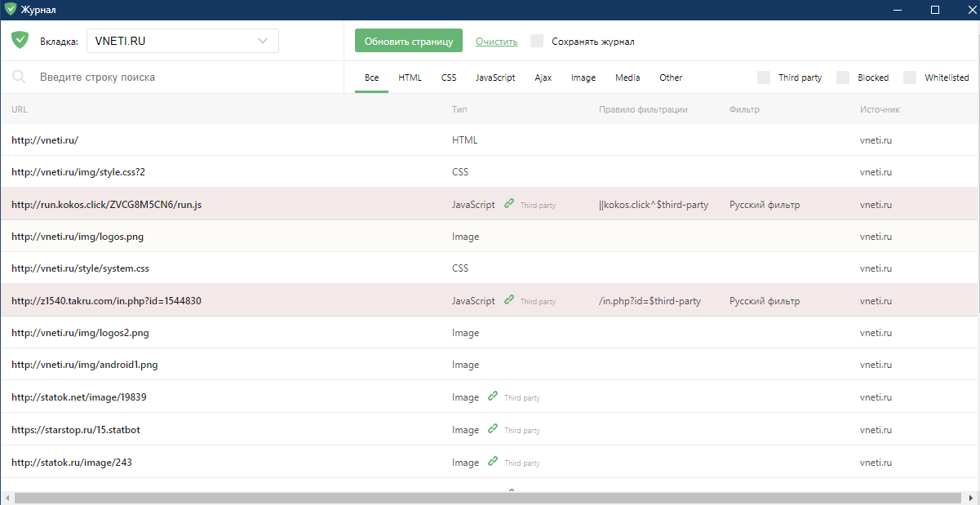Enable the Сохранять журнал checkbox
This screenshot has width=980, height=505.
(537, 41)
